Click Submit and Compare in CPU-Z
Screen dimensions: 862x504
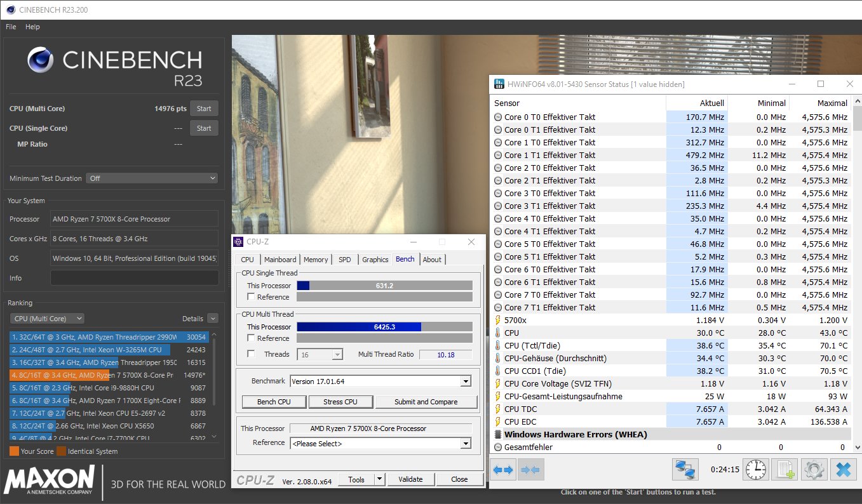pos(426,402)
